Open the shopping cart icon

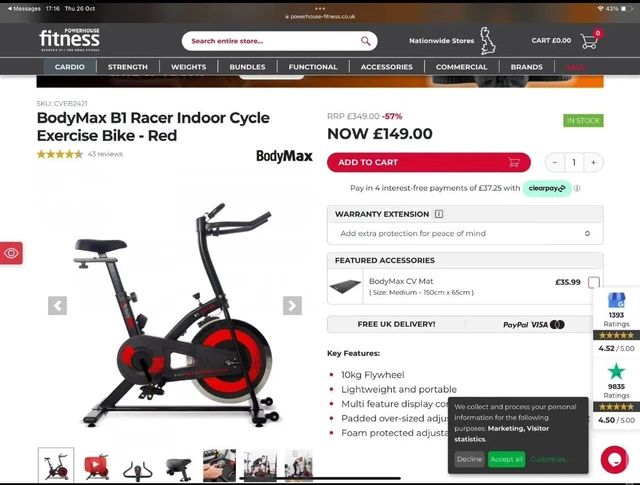[x=589, y=41]
